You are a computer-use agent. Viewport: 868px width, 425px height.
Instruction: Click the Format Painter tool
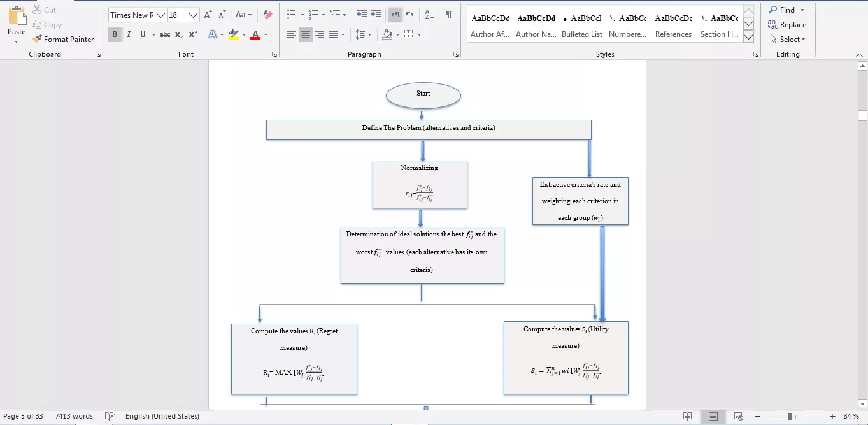tap(63, 40)
